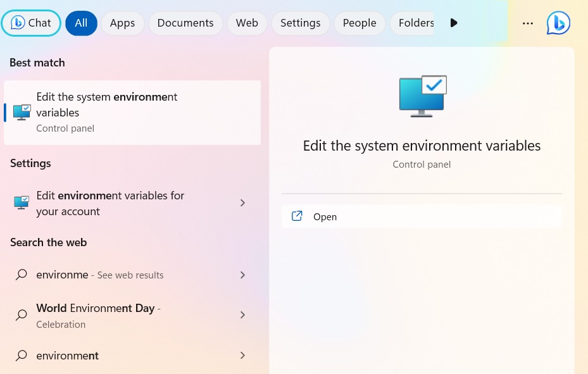Expand the environment web suggestion chevron
This screenshot has width=588, height=374.
[242, 355]
